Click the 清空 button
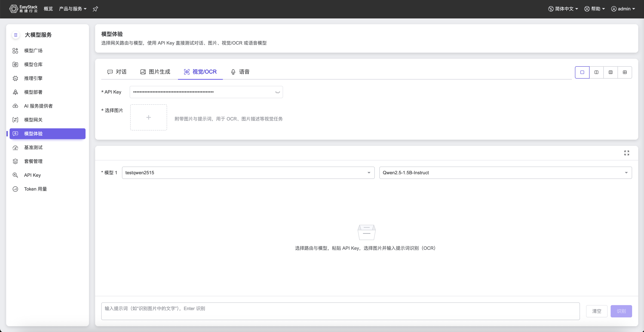The image size is (644, 332). (x=596, y=311)
